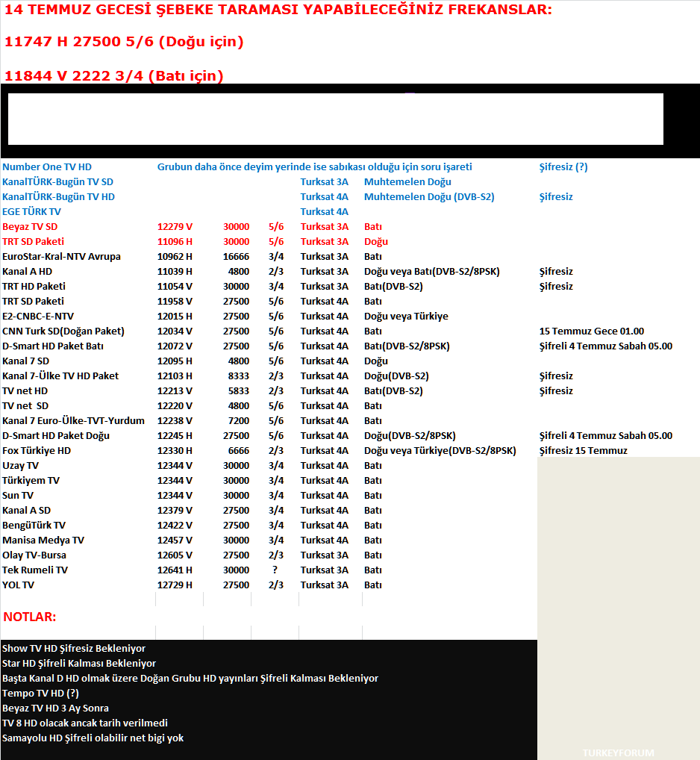Select the "Number One TV HD" cell

pos(47,167)
